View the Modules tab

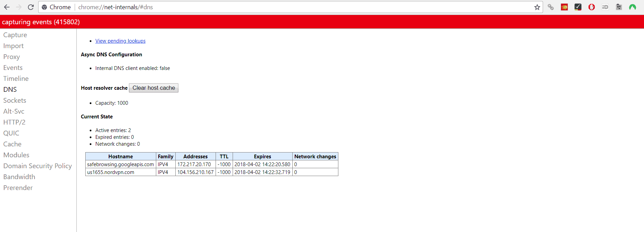pos(16,155)
